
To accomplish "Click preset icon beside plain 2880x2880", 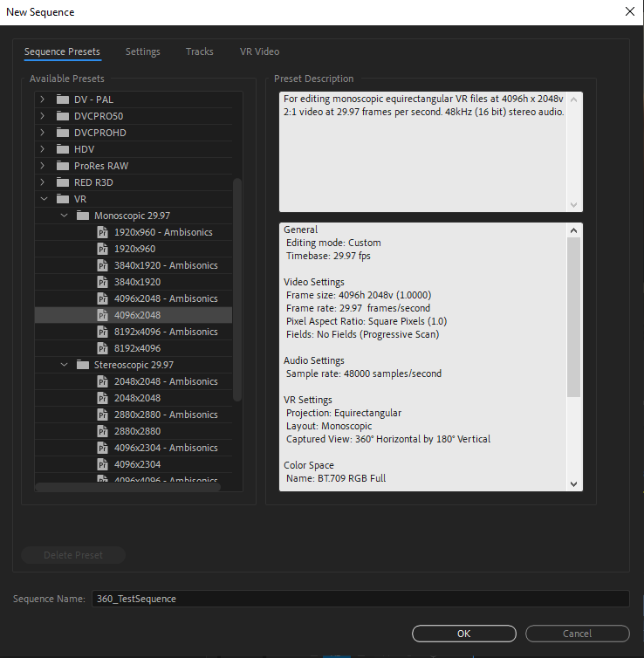I will tap(103, 431).
